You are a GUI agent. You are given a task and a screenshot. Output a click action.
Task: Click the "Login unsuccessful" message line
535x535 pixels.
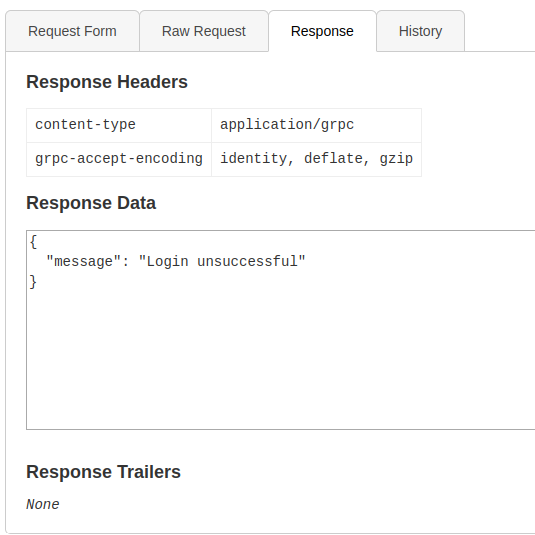(175, 262)
